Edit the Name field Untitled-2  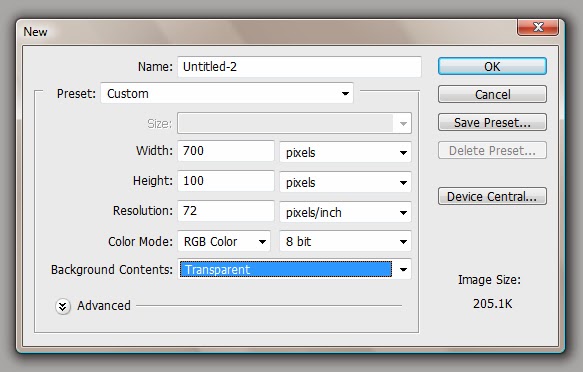299,67
